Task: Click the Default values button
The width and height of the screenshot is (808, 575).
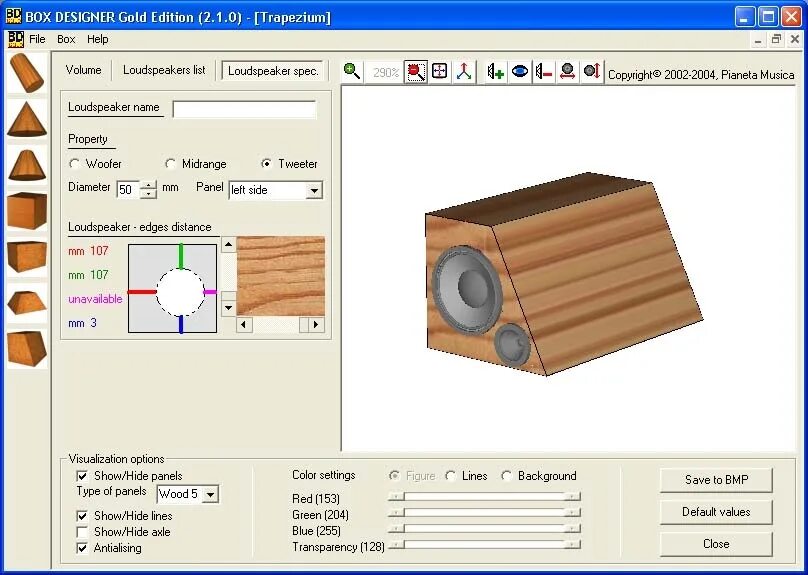Action: 716,512
